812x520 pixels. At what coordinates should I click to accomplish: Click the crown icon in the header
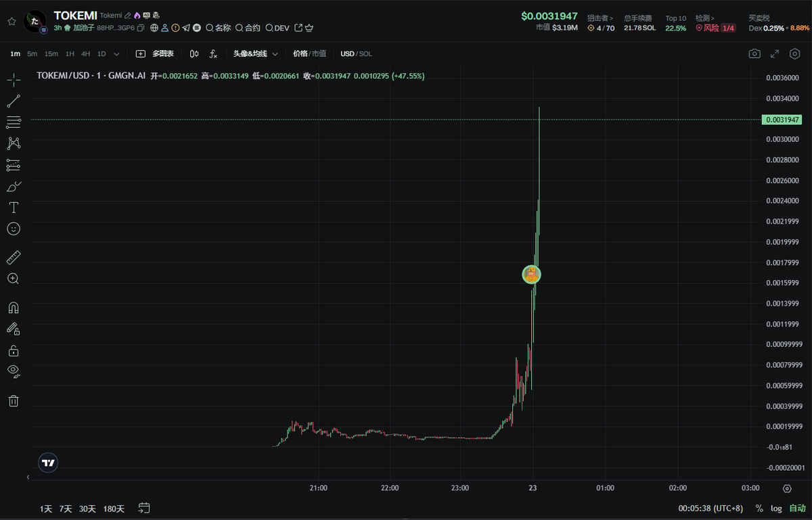coord(309,28)
